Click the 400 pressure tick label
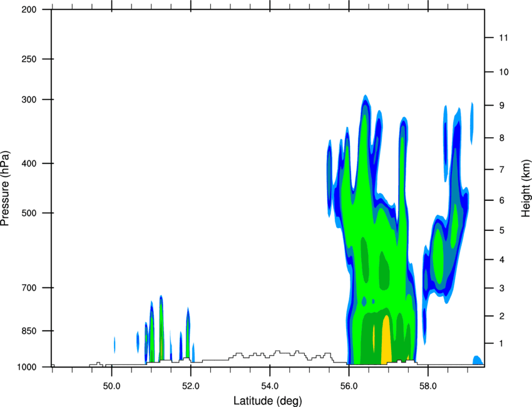Image resolution: width=532 pixels, height=407 pixels. [x=29, y=163]
